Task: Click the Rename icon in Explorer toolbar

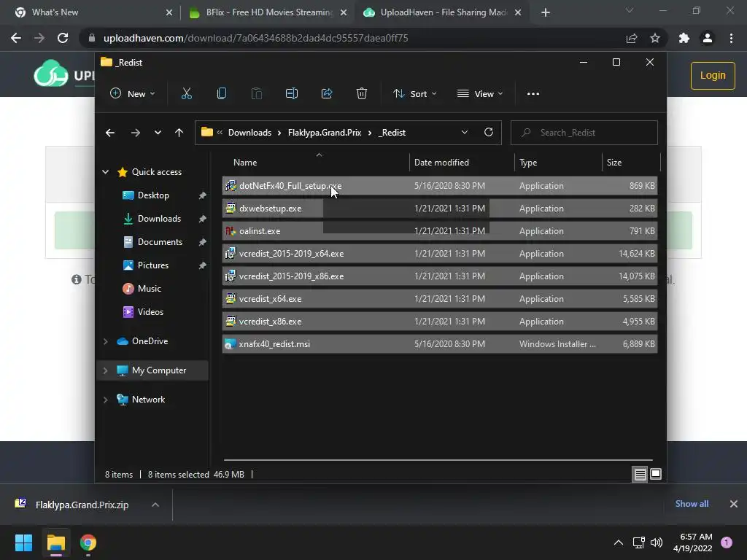Action: click(292, 94)
